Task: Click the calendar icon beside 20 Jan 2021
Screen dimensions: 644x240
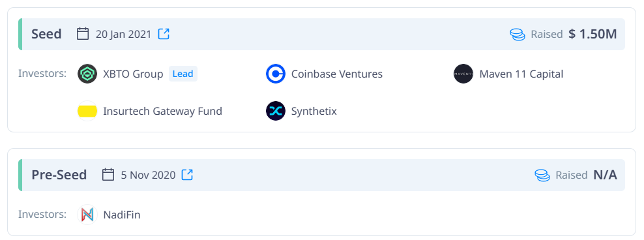Action: pyautogui.click(x=83, y=34)
